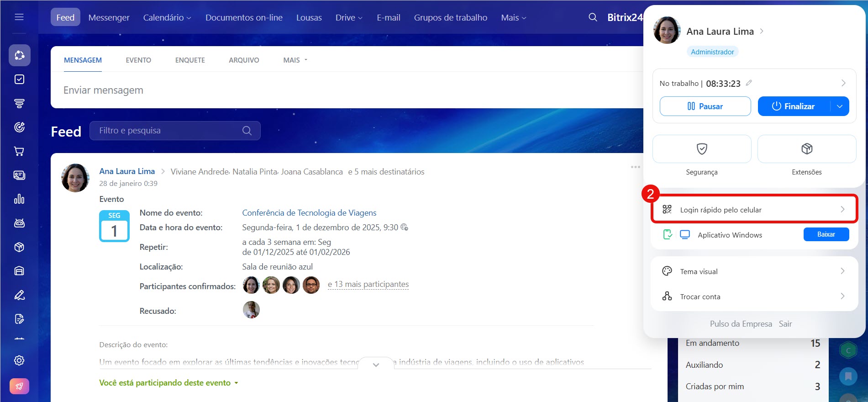Open the Calendário dropdown menu
Image resolution: width=868 pixels, height=402 pixels.
tap(167, 18)
